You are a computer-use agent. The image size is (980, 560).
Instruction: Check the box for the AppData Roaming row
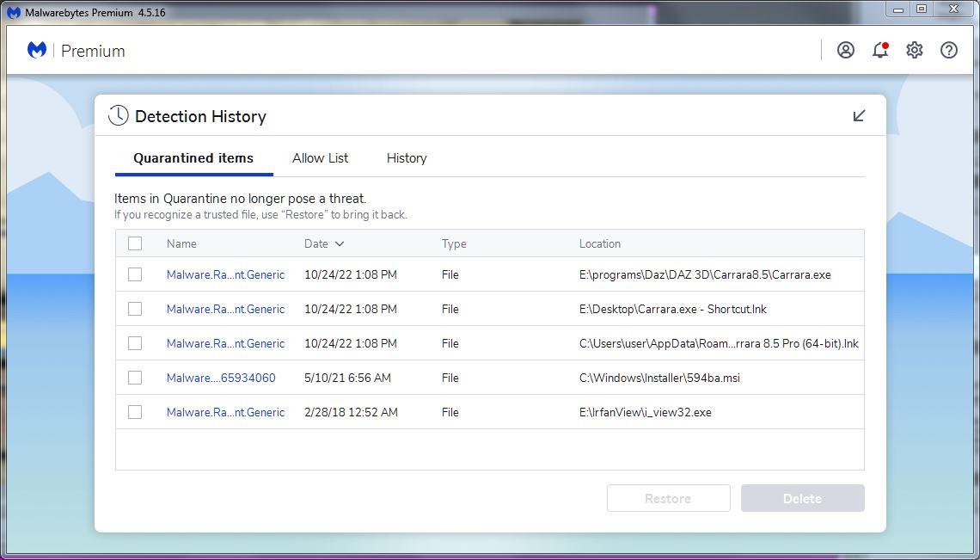135,343
